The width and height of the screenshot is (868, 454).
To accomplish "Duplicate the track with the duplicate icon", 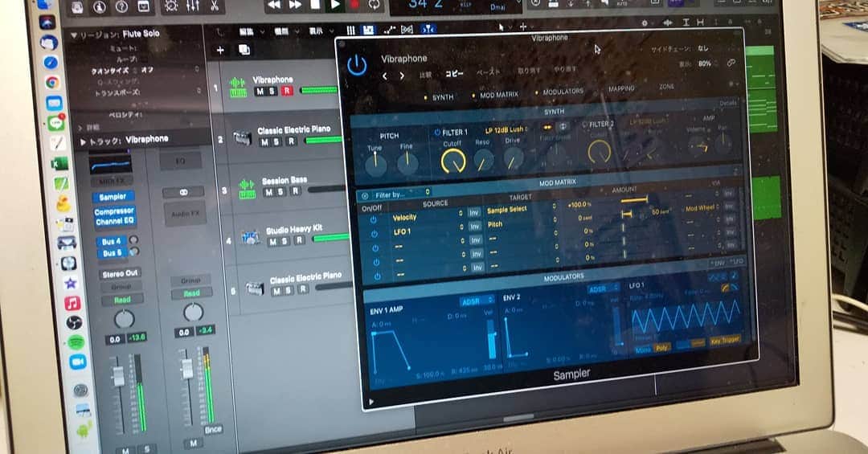I will click(244, 51).
